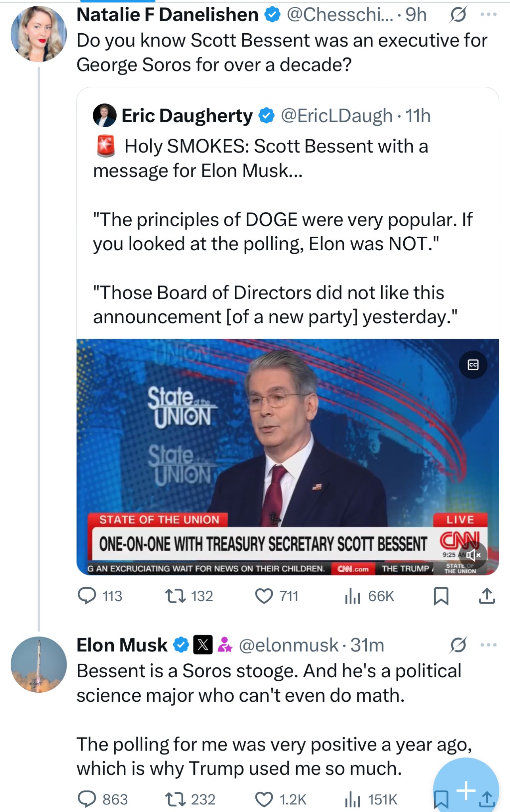Open more options menu on Natalie's post

point(488,15)
